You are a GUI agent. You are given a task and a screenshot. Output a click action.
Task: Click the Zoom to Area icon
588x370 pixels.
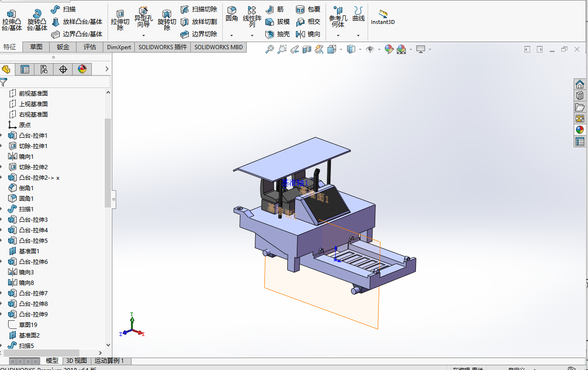[282, 49]
